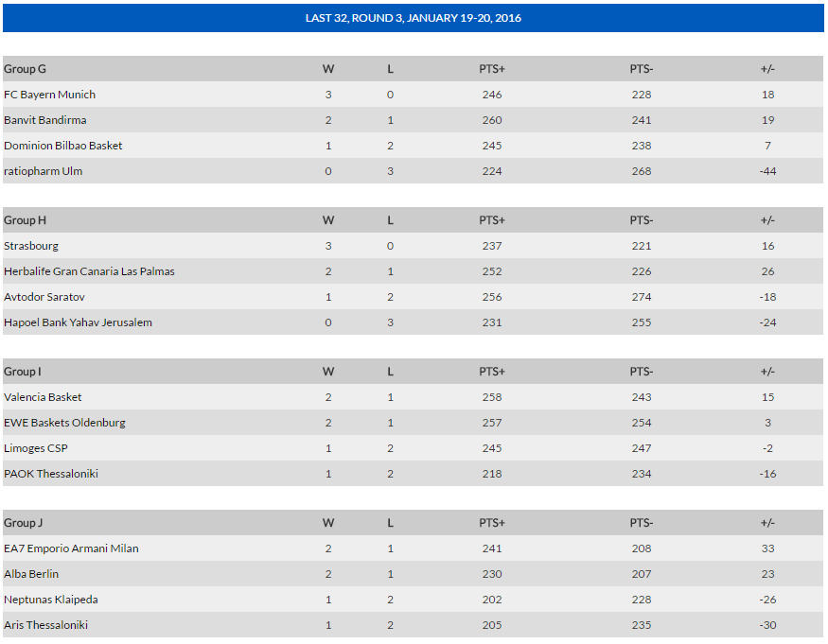This screenshot has width=828, height=644.
Task: Click EA7 Emporio Armani Milan
Action: [x=71, y=548]
